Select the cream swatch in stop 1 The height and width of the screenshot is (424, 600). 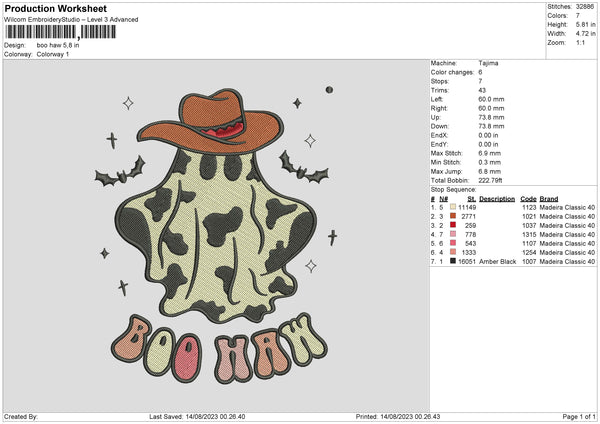(452, 207)
